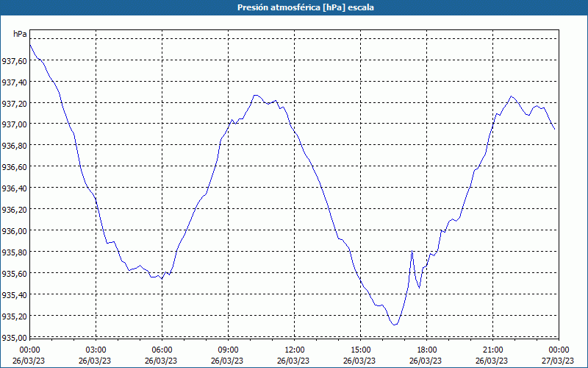The image size is (588, 368).
Task: Click the 12:00 time axis label
Action: (295, 350)
